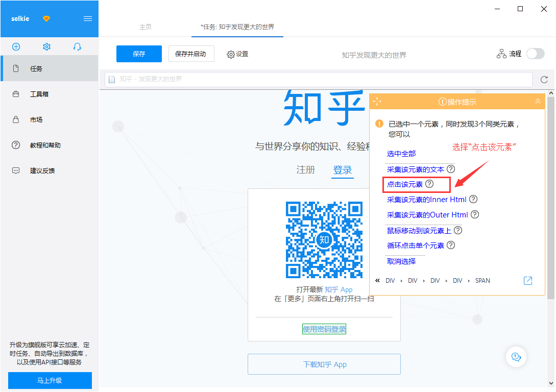
Task: Open help icon next to 循环点击单个元素
Action: (451, 246)
